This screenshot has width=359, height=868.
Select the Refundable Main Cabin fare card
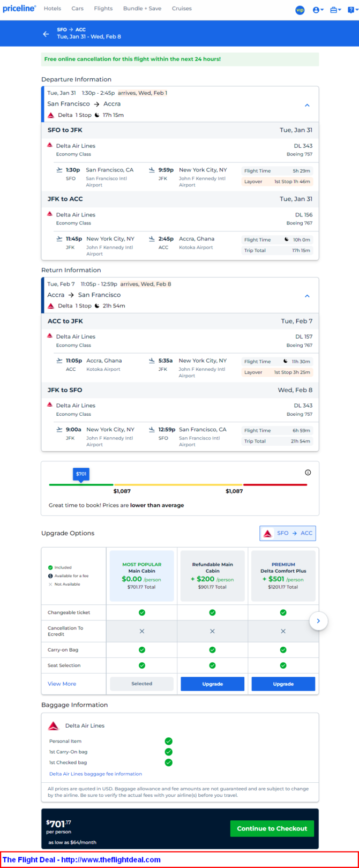click(x=213, y=575)
